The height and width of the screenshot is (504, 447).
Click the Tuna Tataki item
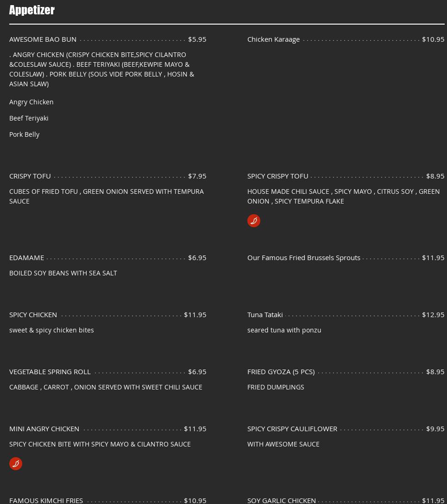coord(265,315)
